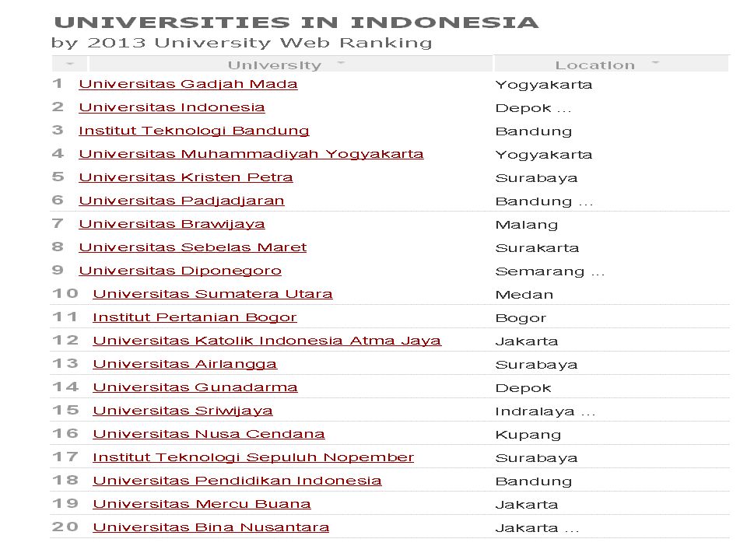Select Universitas Airlangga link
Viewport: 747px width, 560px height.
point(185,364)
